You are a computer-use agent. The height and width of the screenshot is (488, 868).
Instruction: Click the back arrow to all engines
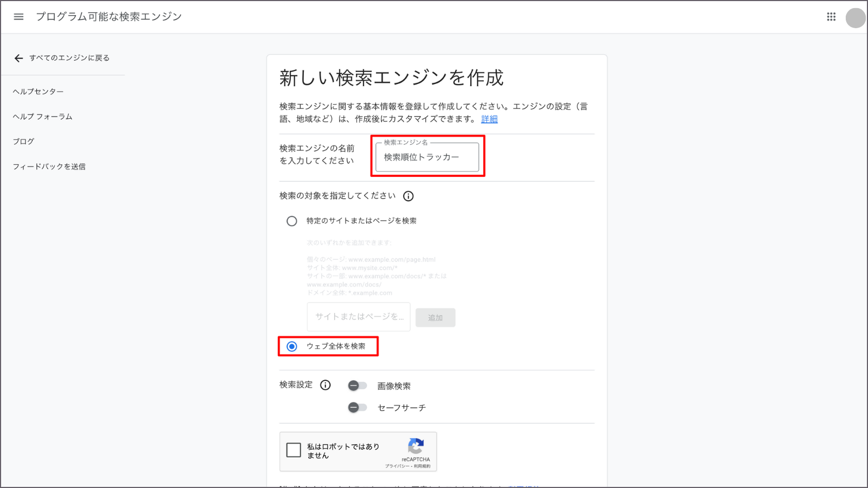(19, 58)
